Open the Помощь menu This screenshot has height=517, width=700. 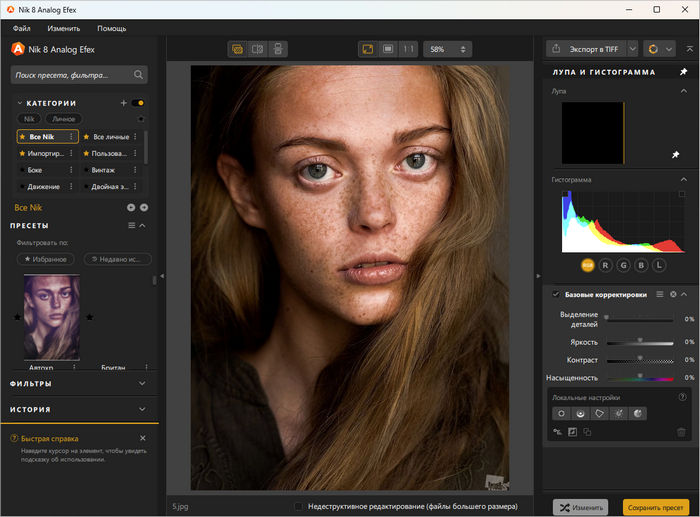(111, 28)
